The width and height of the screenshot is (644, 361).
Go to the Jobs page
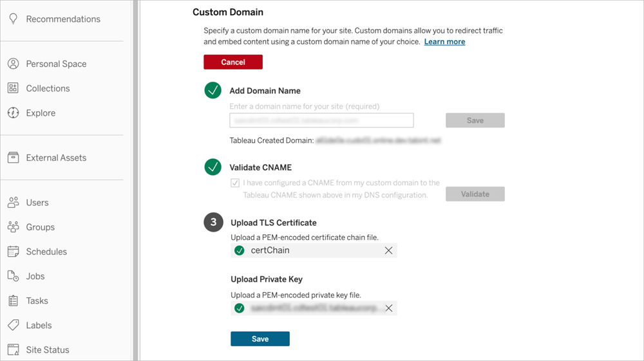click(x=35, y=276)
